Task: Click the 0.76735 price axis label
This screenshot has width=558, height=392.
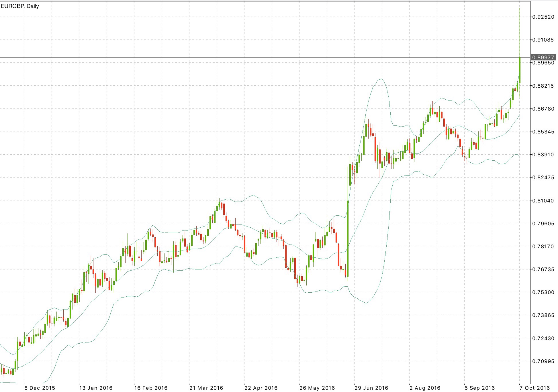Action: click(543, 269)
